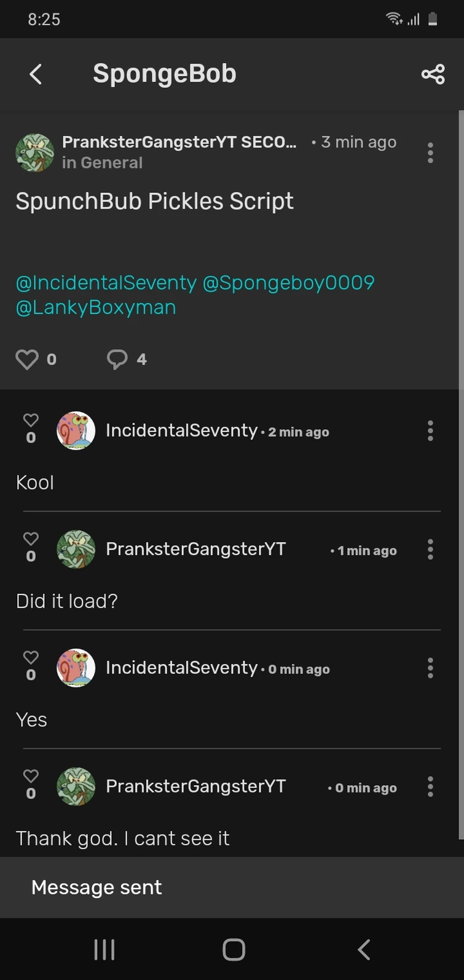Like the SpunchBub Pickles Script post
Viewport: 464px width, 980px height.
[27, 359]
